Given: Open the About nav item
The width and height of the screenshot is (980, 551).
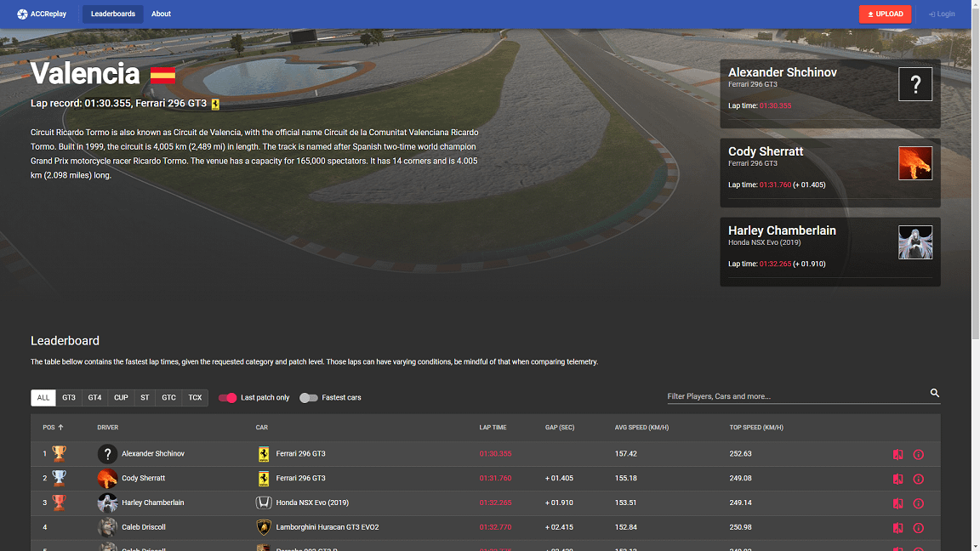Looking at the screenshot, I should [161, 14].
